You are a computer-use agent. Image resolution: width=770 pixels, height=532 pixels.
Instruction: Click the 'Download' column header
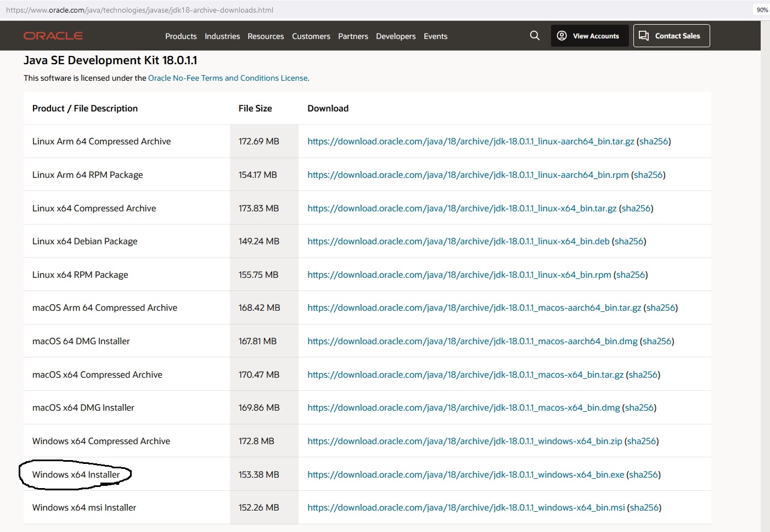(x=328, y=109)
